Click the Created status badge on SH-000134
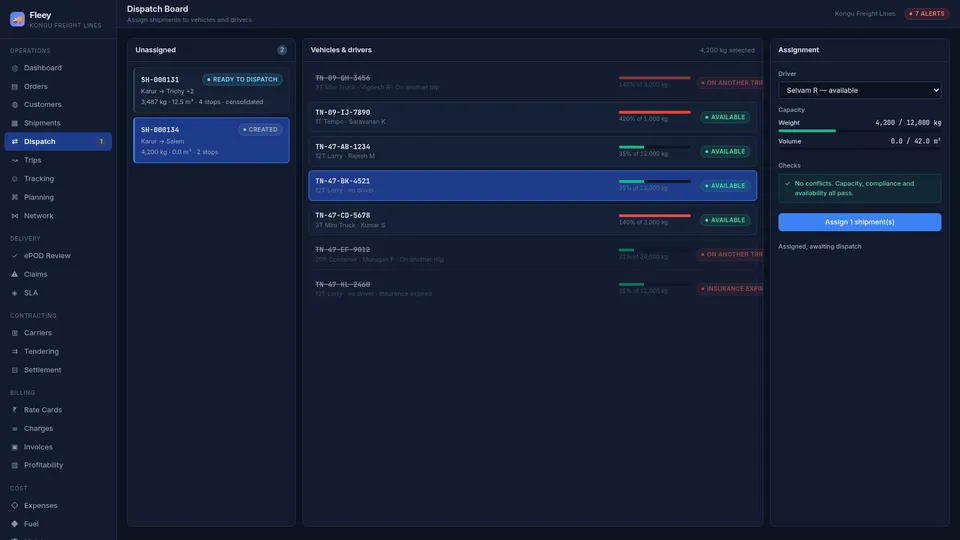The image size is (960, 540). click(260, 130)
